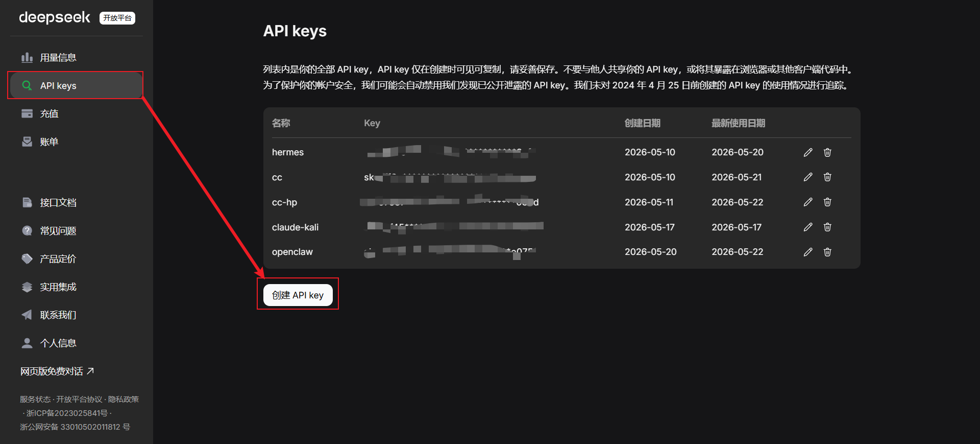Click the API keys magnifier icon
This screenshot has width=980, height=444.
tap(27, 85)
